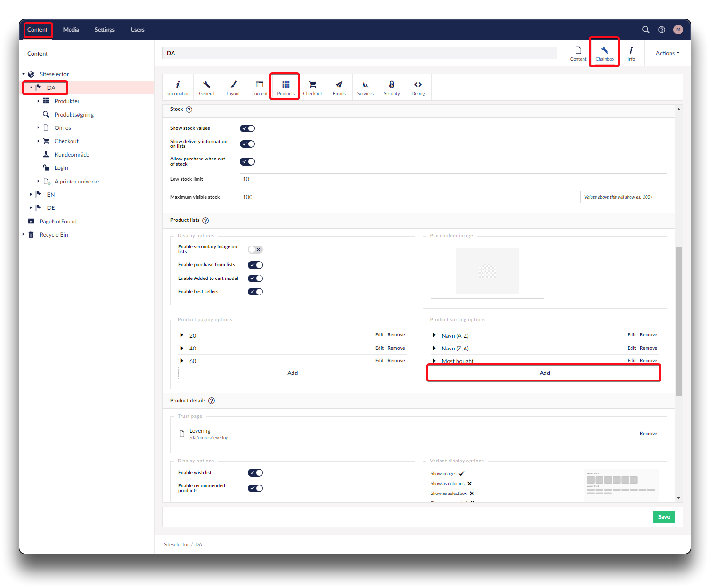Expand the Navn (A-Z) sorting option
The image size is (710, 588).
click(434, 335)
